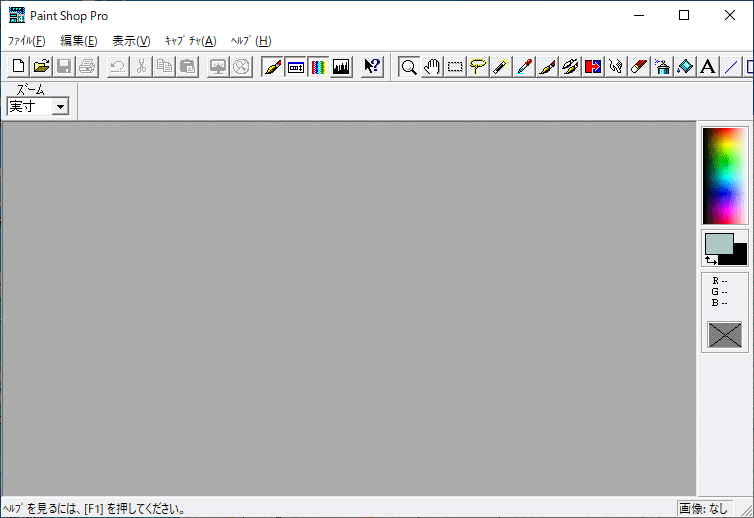This screenshot has width=754, height=518.
Task: Select the Dropper eyedropper tool
Action: 524,66
